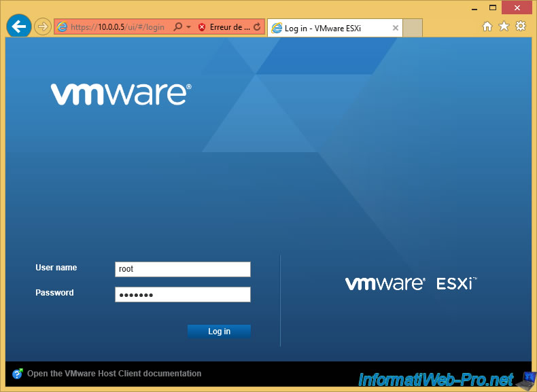The width and height of the screenshot is (537, 392).
Task: Click the 'Password' label
Action: pyautogui.click(x=54, y=293)
